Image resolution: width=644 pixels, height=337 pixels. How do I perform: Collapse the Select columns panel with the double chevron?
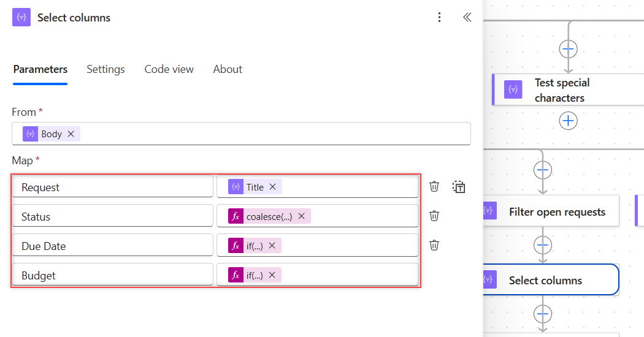[467, 17]
